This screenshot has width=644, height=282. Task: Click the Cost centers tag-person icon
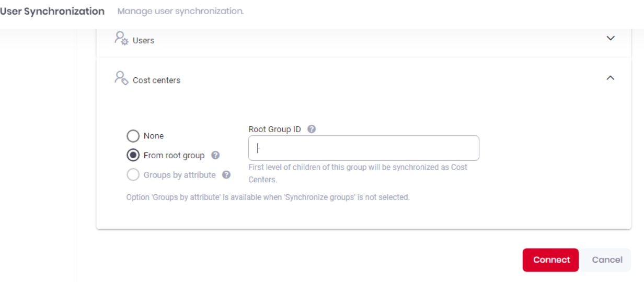tap(121, 78)
